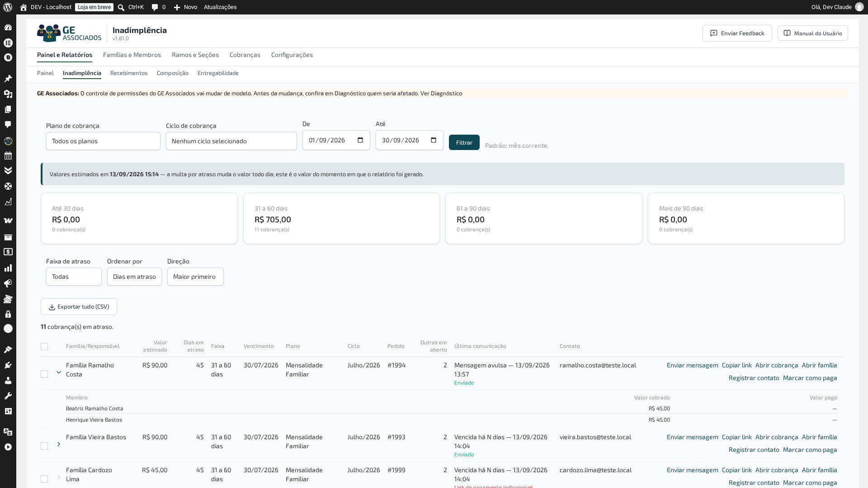Check the Família Ramalho Costa row checkbox
Screen dimensions: 868x488
(44, 374)
